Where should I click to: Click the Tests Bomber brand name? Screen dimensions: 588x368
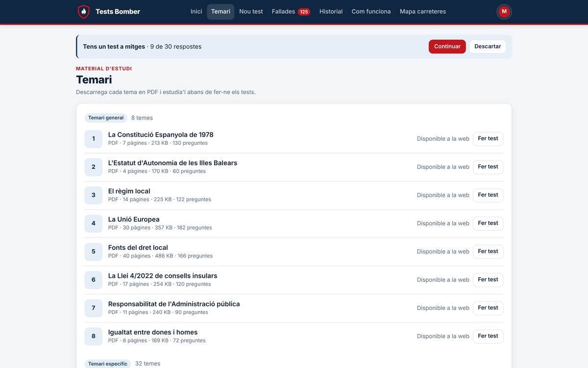tap(118, 12)
